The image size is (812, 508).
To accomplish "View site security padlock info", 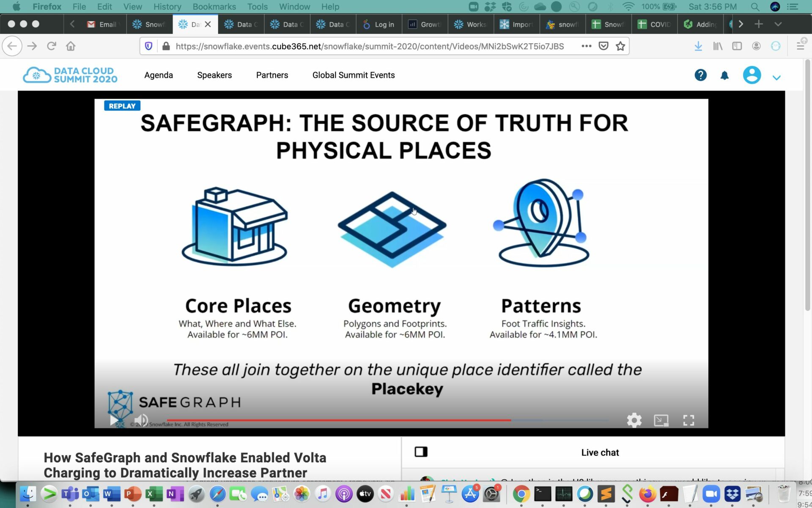I will click(166, 46).
